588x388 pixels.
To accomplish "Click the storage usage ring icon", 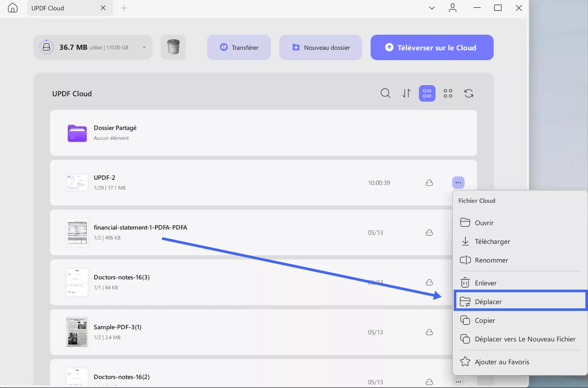I will 47,47.
